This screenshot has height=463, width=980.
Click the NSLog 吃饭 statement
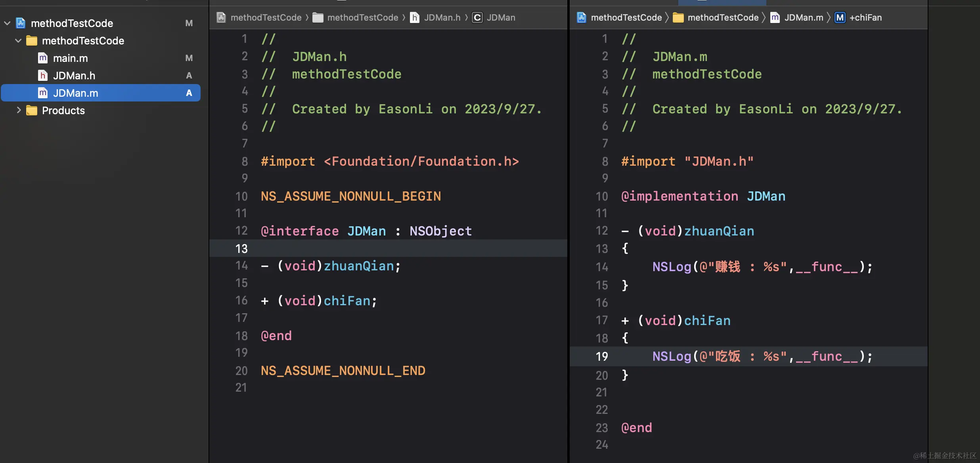pyautogui.click(x=763, y=356)
